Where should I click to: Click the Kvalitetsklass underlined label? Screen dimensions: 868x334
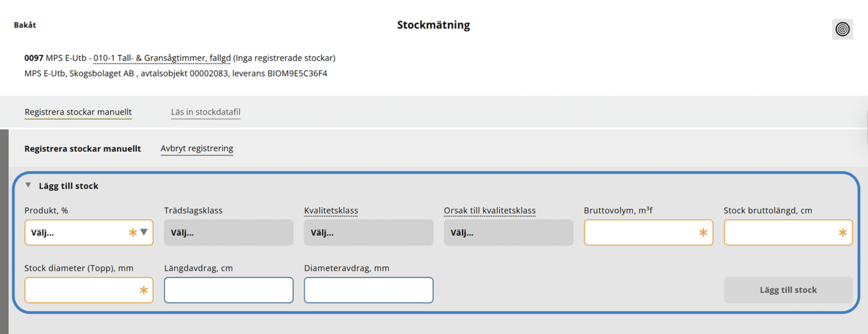tap(331, 211)
